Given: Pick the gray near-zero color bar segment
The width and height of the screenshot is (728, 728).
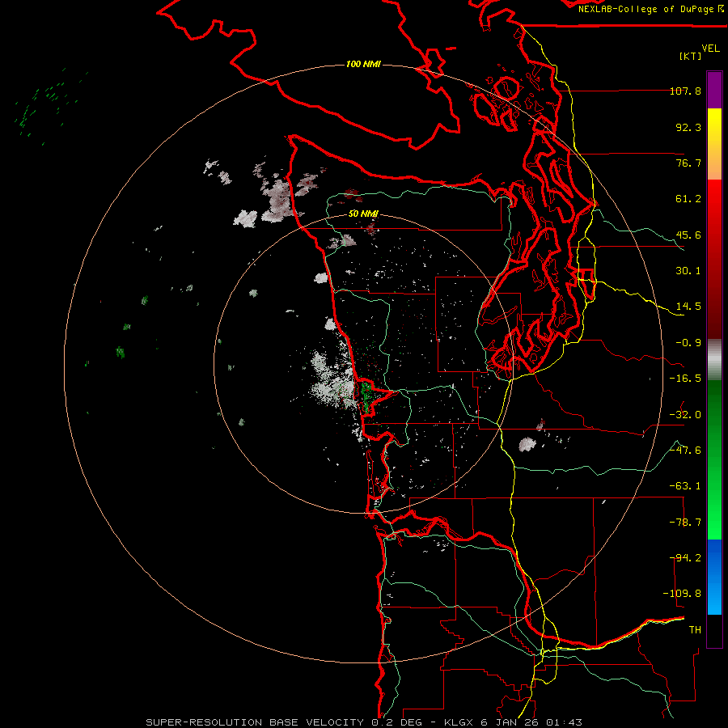Looking at the screenshot, I should pyautogui.click(x=714, y=360).
